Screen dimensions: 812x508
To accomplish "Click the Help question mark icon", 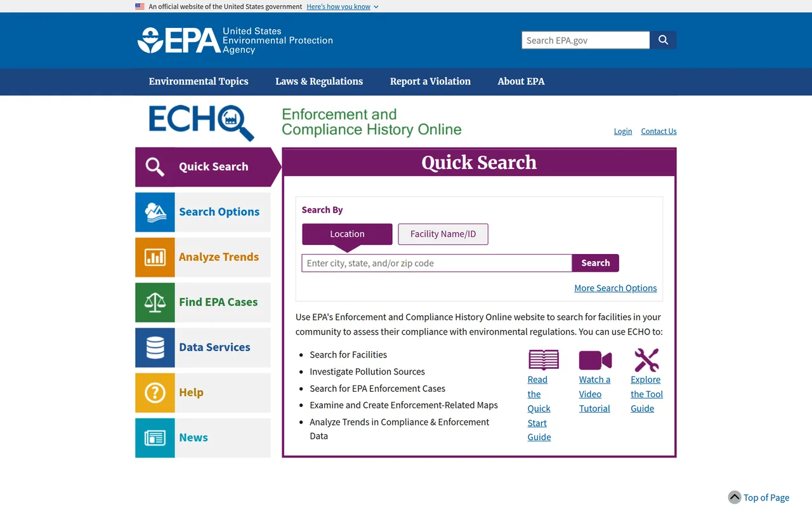I will (x=155, y=392).
